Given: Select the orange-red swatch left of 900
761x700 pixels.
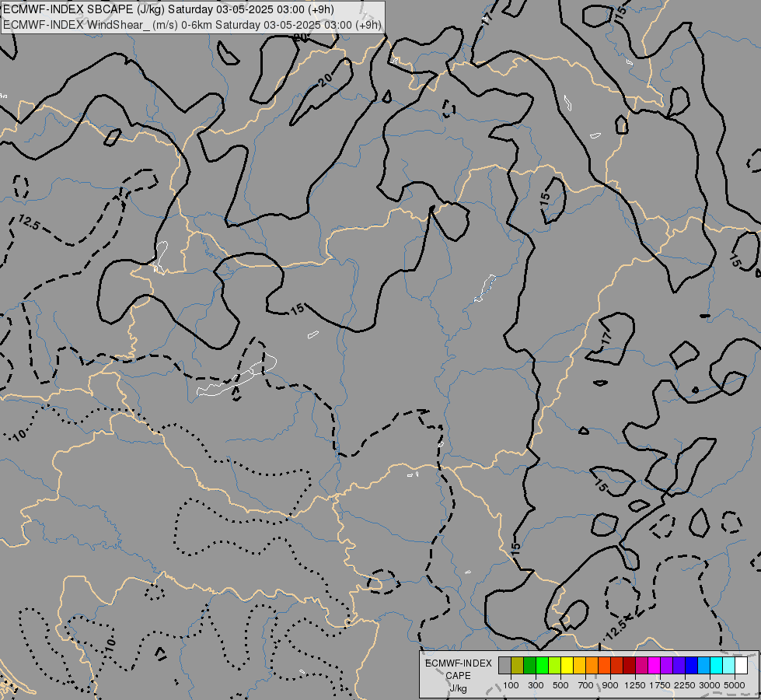Looking at the screenshot, I should (604, 665).
